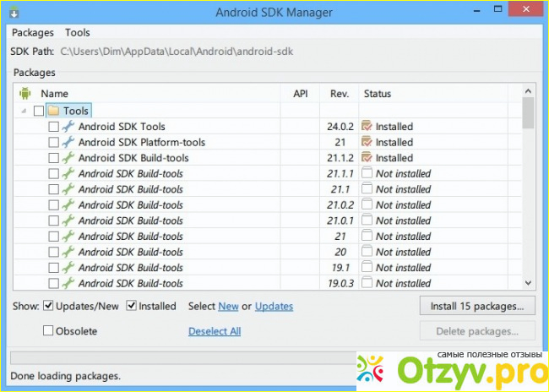Click scrollbar up arrow in packages list
549x392 pixels.
[528, 91]
